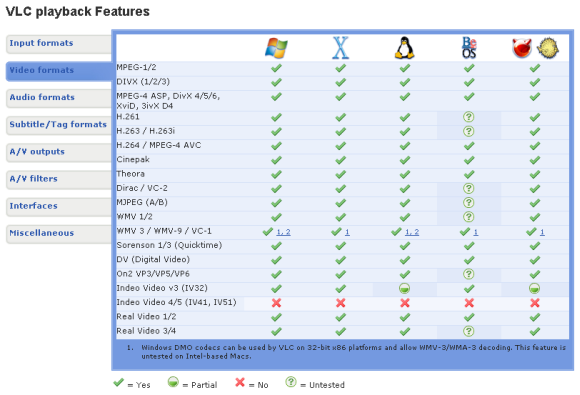Image resolution: width=580 pixels, height=395 pixels.
Task: Switch to Audio formats tab
Action: pos(58,98)
